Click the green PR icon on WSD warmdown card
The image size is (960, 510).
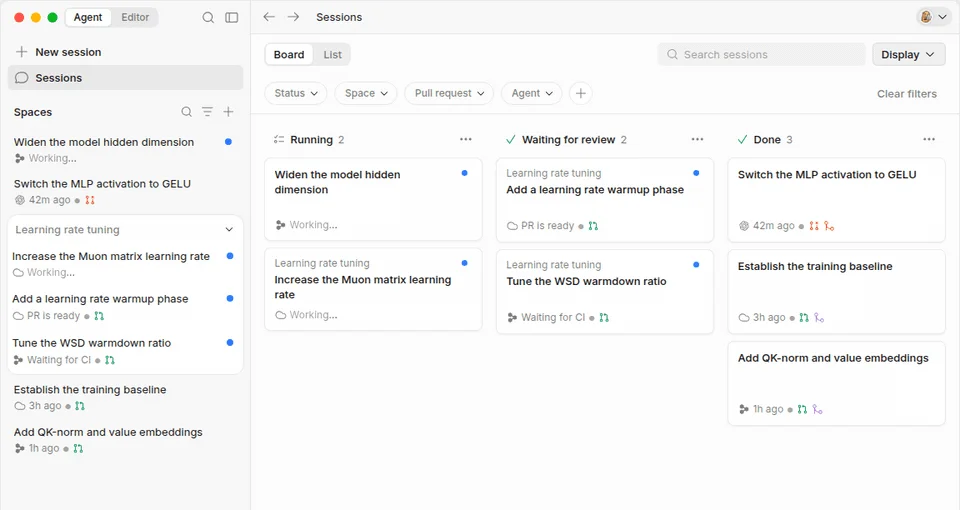[604, 317]
